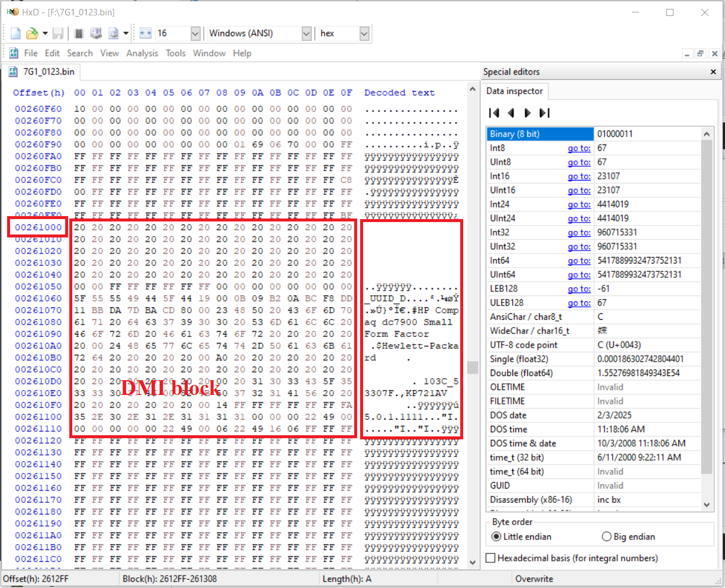The image size is (725, 588).
Task: Click the Save disk icon in toolbar
Action: click(x=58, y=34)
